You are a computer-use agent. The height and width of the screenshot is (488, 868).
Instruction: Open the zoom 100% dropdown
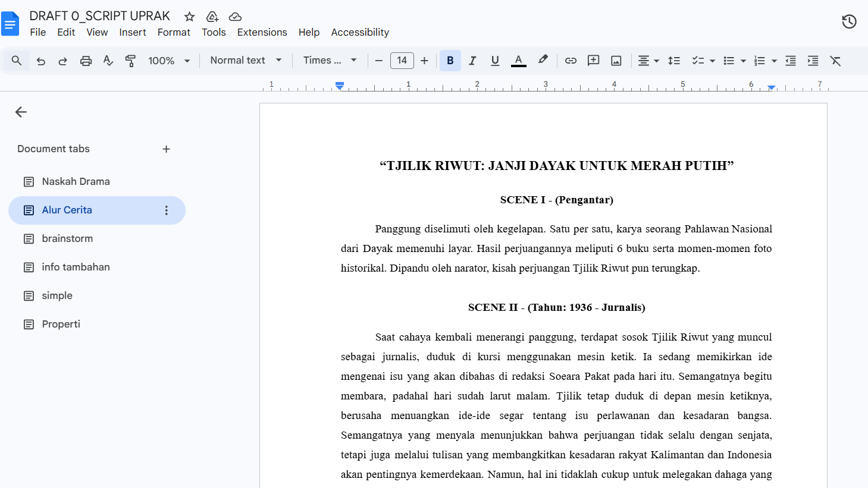click(169, 61)
